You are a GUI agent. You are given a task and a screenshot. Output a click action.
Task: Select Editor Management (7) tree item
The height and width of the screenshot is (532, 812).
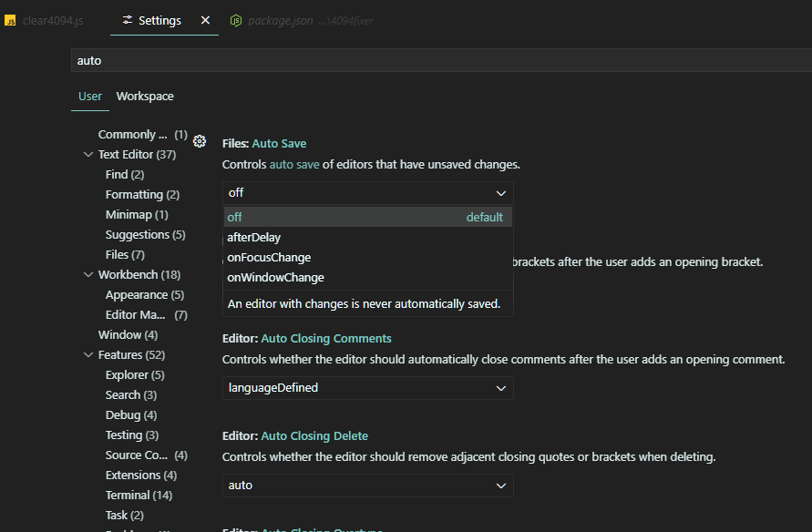tap(147, 314)
